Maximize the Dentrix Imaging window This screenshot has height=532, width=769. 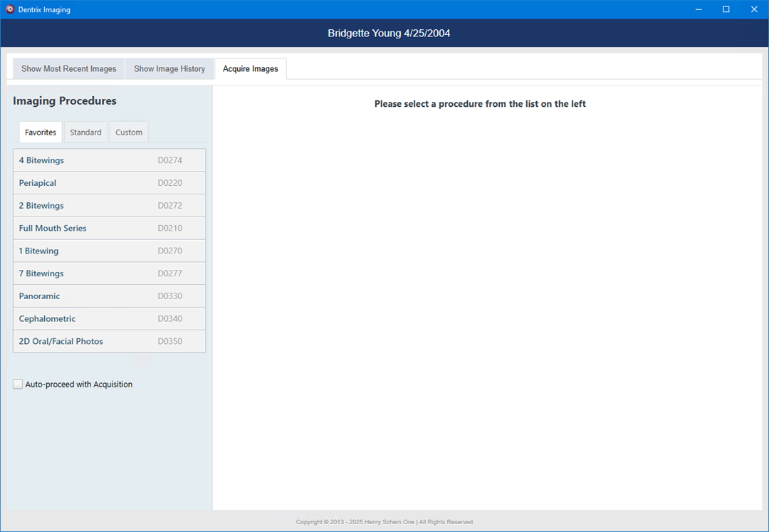(x=726, y=9)
